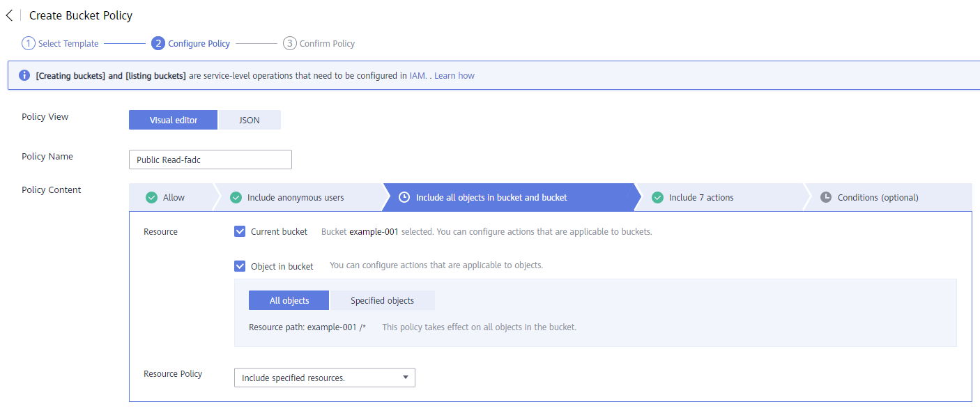Viewport: 980px width, 411px height.
Task: Click the green checkmark icon beside Allow
Action: (151, 197)
